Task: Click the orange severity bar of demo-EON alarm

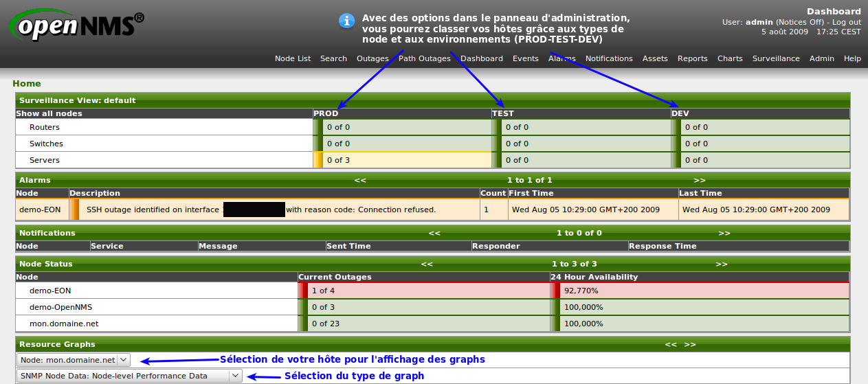Action: pyautogui.click(x=75, y=210)
